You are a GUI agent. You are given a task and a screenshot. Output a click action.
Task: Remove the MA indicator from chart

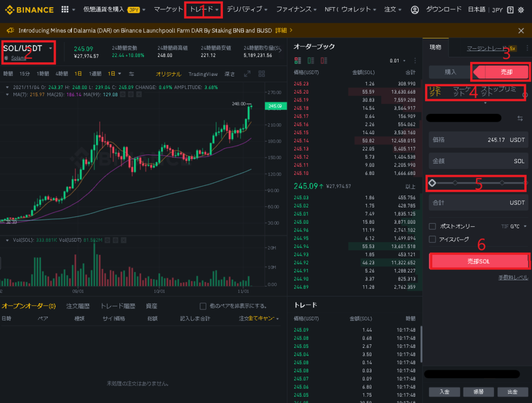(x=139, y=95)
